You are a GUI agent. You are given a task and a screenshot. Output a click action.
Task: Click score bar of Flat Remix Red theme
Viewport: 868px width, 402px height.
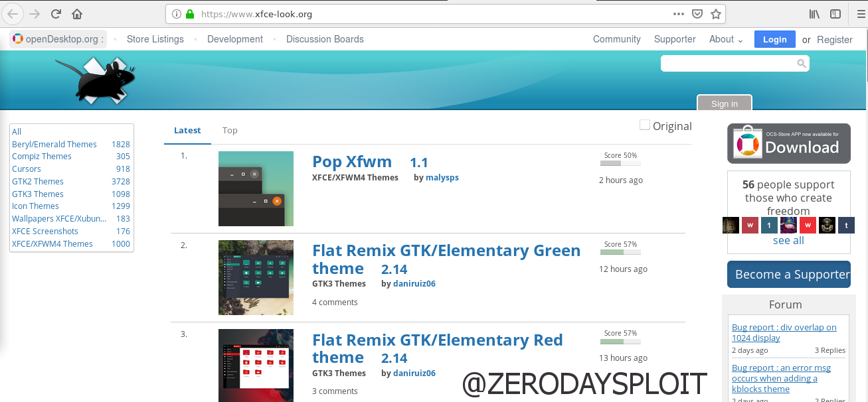[620, 341]
